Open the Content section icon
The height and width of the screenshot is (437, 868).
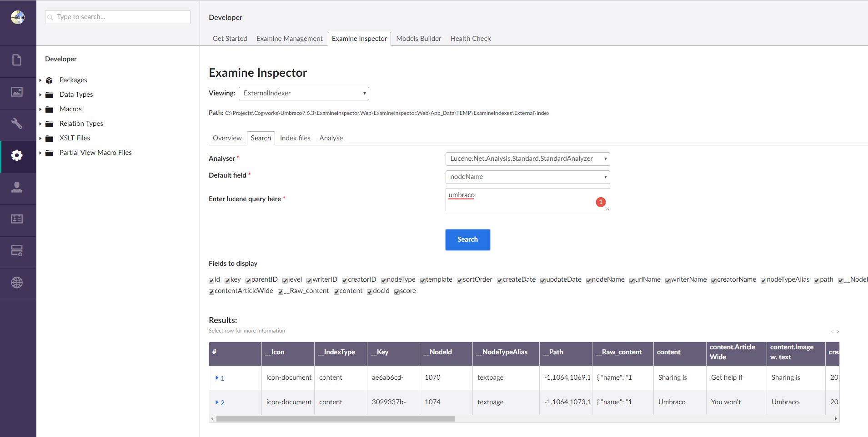17,60
